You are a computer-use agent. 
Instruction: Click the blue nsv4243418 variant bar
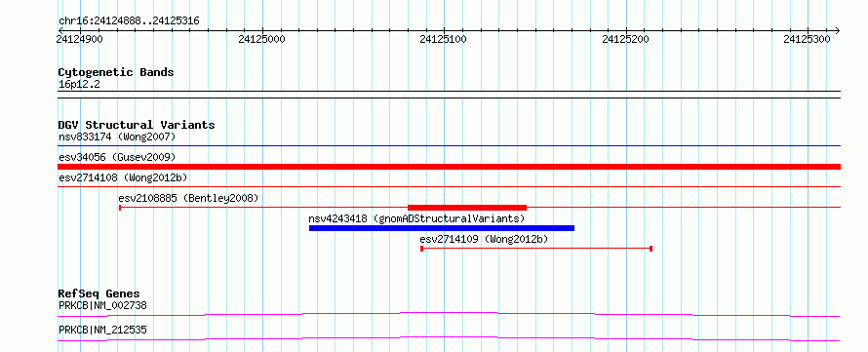442,228
